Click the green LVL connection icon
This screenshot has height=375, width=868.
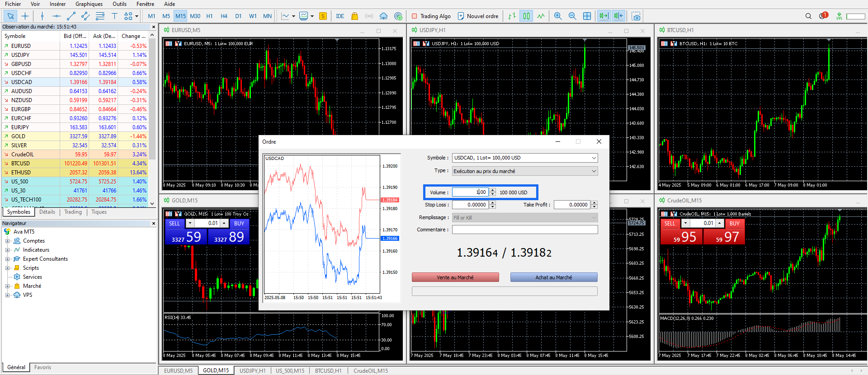pos(839,16)
